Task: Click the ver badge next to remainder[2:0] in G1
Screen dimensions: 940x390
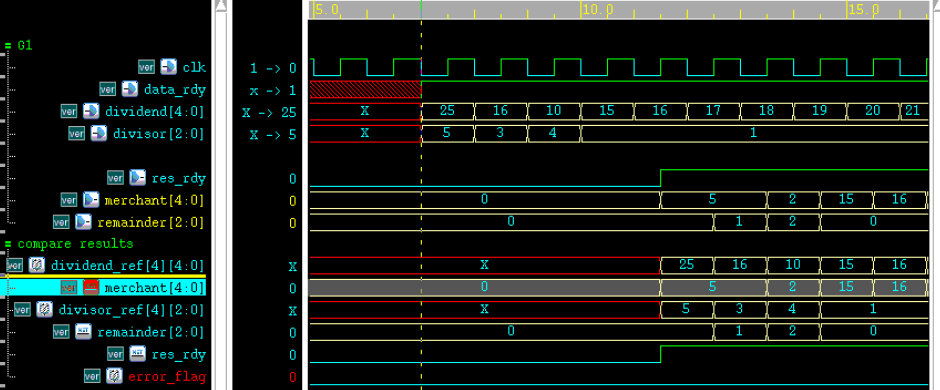Action: (x=61, y=222)
